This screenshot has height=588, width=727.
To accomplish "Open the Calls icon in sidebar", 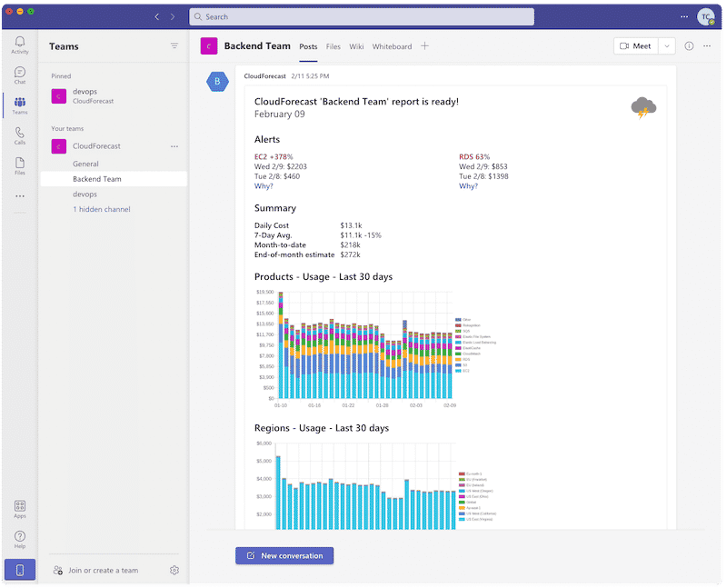I will coord(20,135).
